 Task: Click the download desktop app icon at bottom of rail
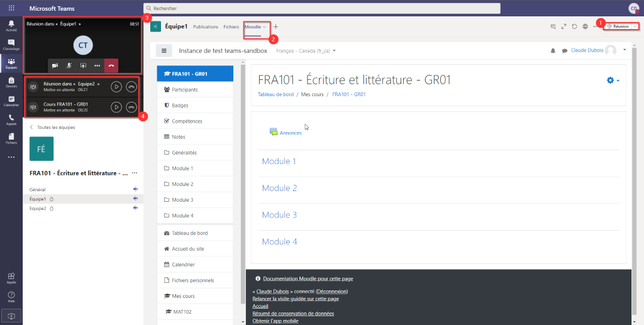(11, 316)
